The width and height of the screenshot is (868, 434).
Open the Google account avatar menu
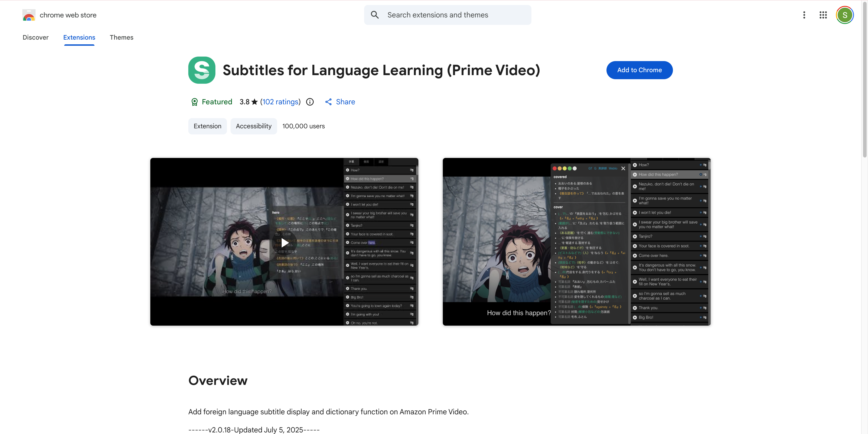(x=844, y=15)
